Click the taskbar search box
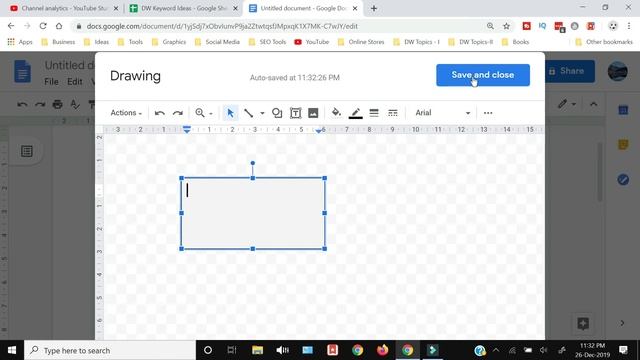640x360 pixels. 110,350
